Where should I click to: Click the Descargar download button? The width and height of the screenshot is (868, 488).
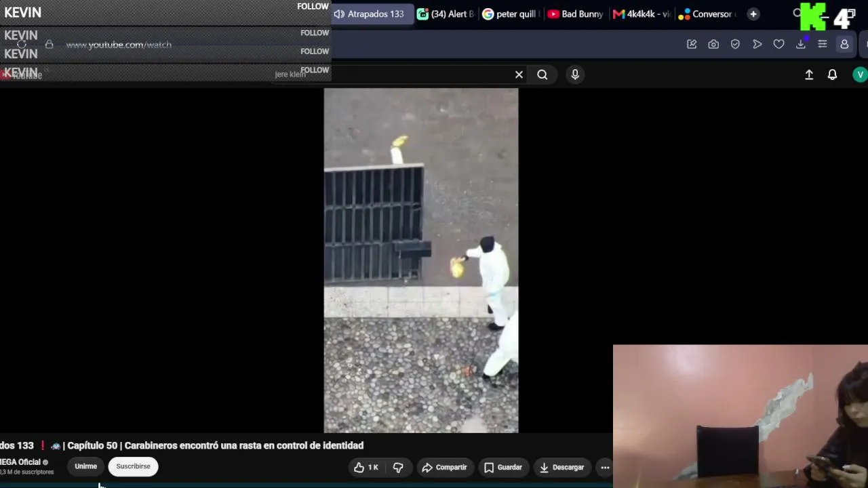click(x=561, y=467)
